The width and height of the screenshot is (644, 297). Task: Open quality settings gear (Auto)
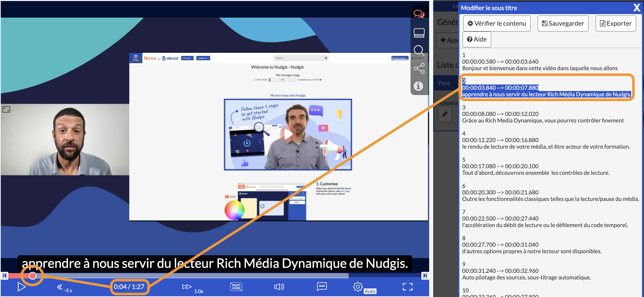pyautogui.click(x=364, y=287)
